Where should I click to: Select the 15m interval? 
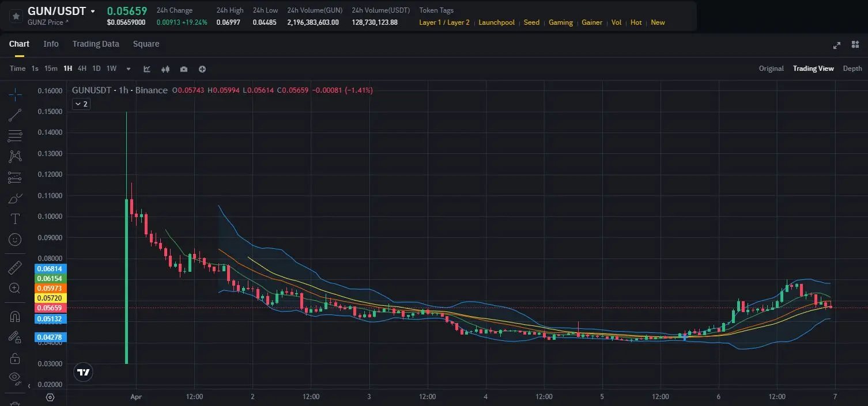tap(51, 69)
